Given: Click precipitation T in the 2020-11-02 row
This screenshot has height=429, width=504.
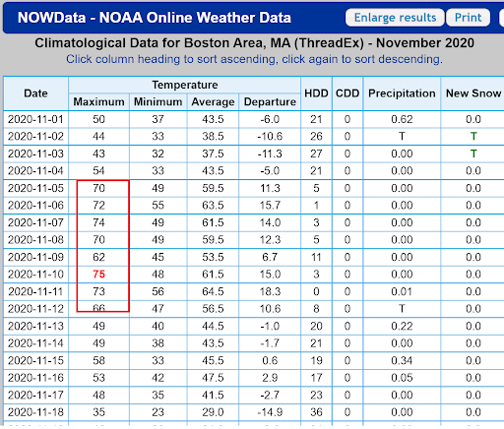Looking at the screenshot, I should [x=402, y=136].
